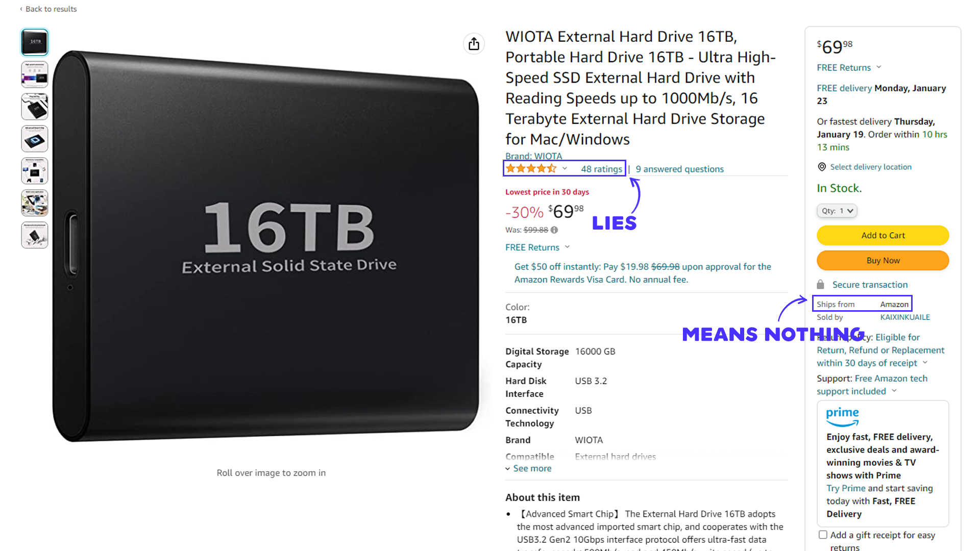Click the Add to Cart button
The width and height of the screenshot is (980, 551).
pyautogui.click(x=883, y=235)
